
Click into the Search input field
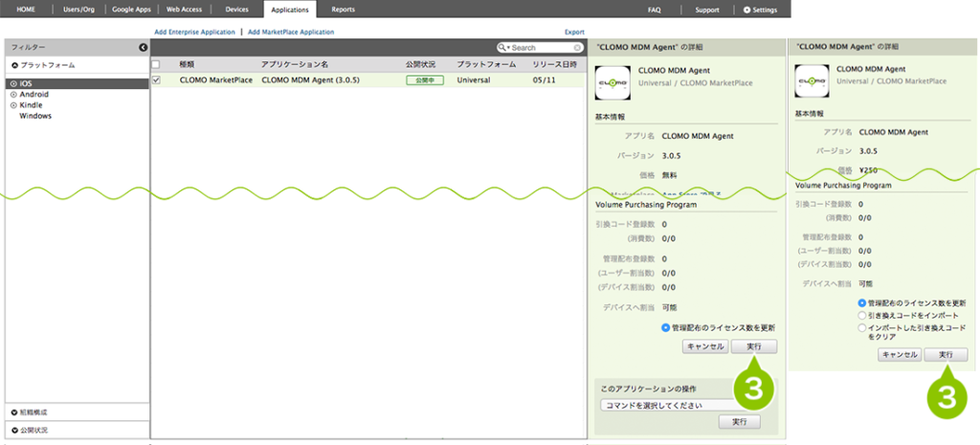(x=542, y=48)
